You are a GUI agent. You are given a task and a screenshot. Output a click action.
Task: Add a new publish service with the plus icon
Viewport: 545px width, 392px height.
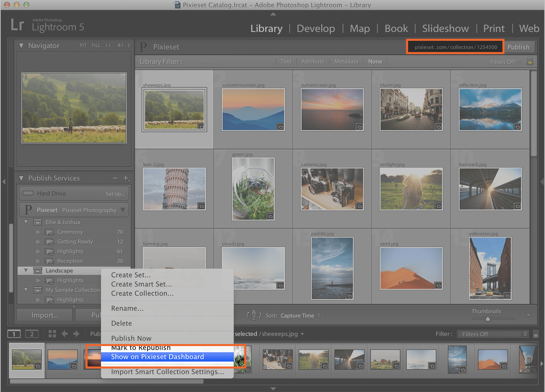(126, 178)
